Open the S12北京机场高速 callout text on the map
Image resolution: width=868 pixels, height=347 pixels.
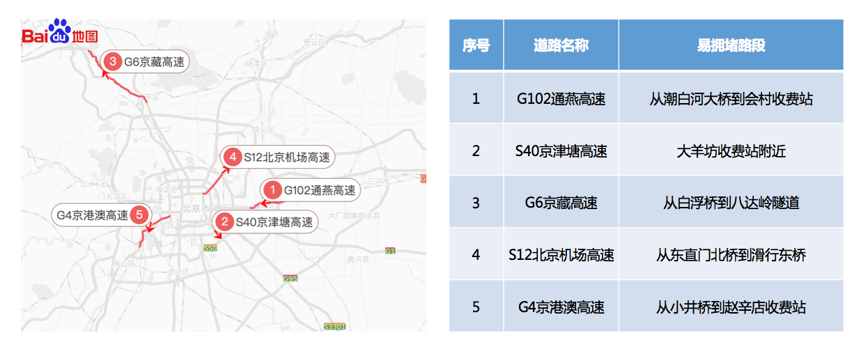286,157
